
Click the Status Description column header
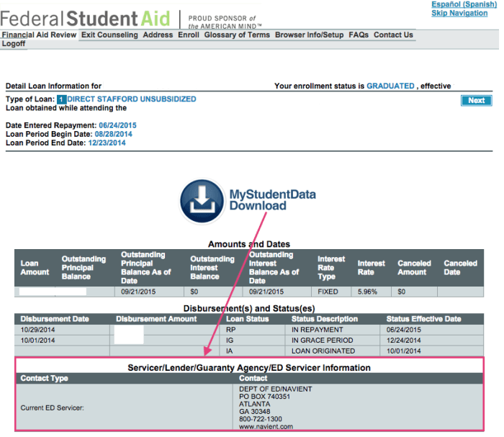324,319
